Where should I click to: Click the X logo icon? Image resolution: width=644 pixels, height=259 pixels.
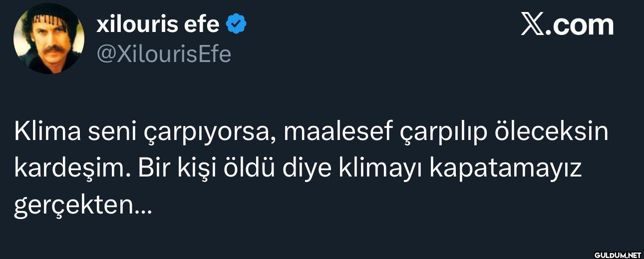click(x=532, y=24)
